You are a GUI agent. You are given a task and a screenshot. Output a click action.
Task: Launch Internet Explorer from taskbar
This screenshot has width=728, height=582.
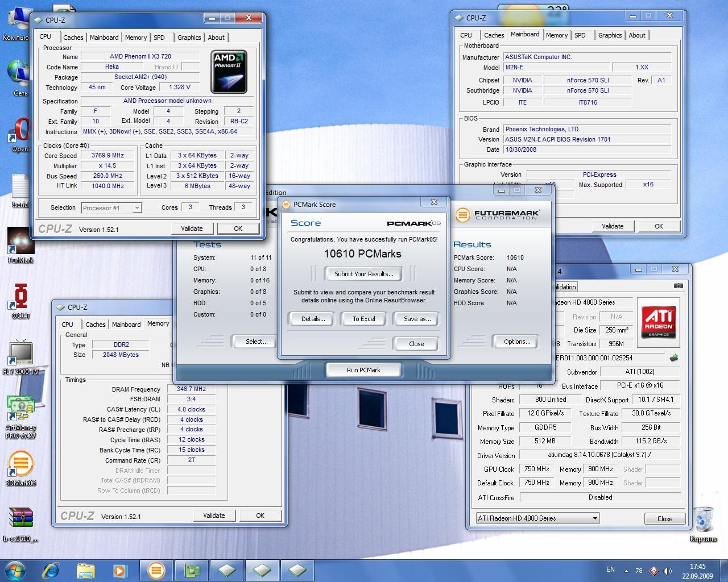(x=51, y=570)
